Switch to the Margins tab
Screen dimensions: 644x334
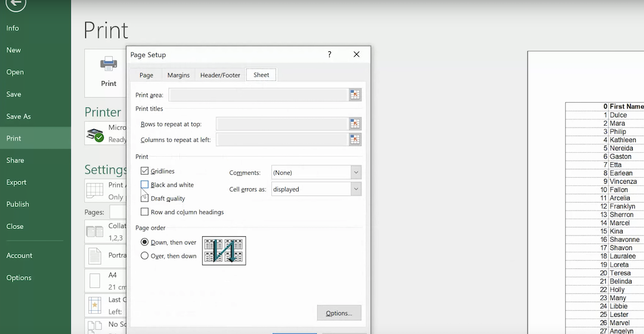178,75
